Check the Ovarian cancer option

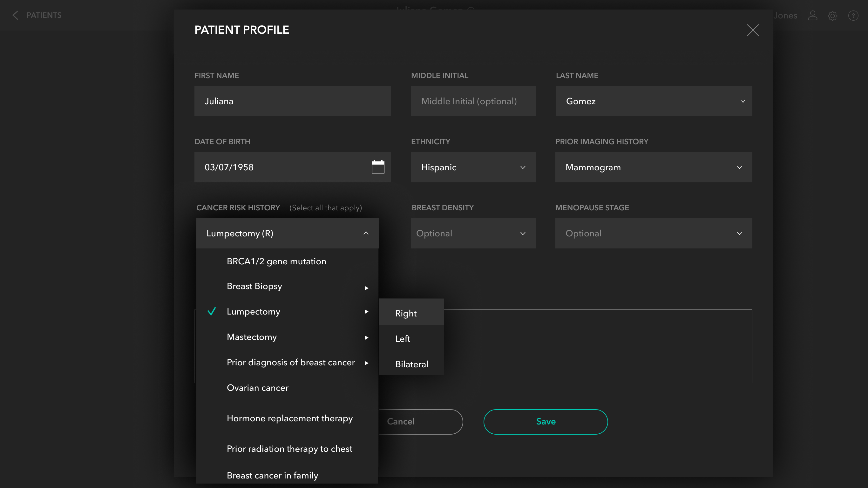[257, 388]
